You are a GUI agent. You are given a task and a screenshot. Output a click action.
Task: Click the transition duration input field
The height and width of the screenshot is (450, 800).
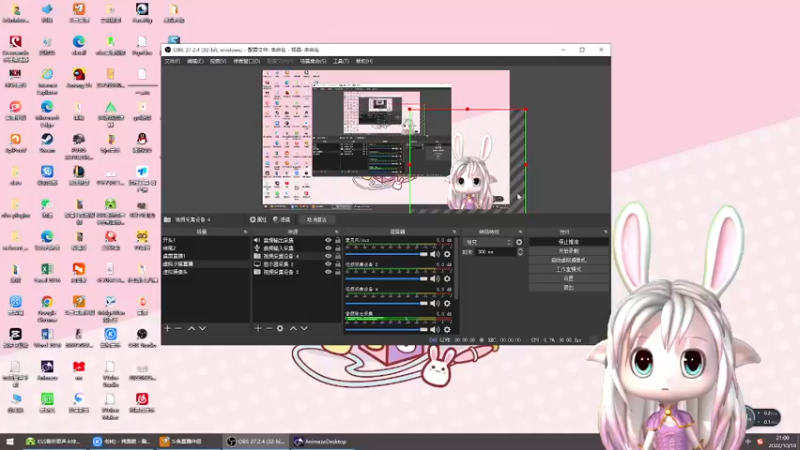pyautogui.click(x=495, y=252)
